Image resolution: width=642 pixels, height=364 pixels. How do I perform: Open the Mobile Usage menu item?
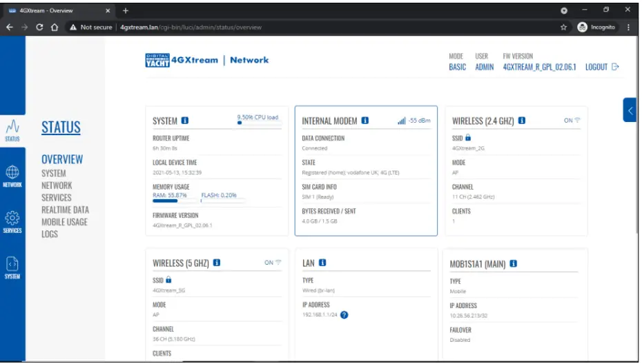pos(64,223)
